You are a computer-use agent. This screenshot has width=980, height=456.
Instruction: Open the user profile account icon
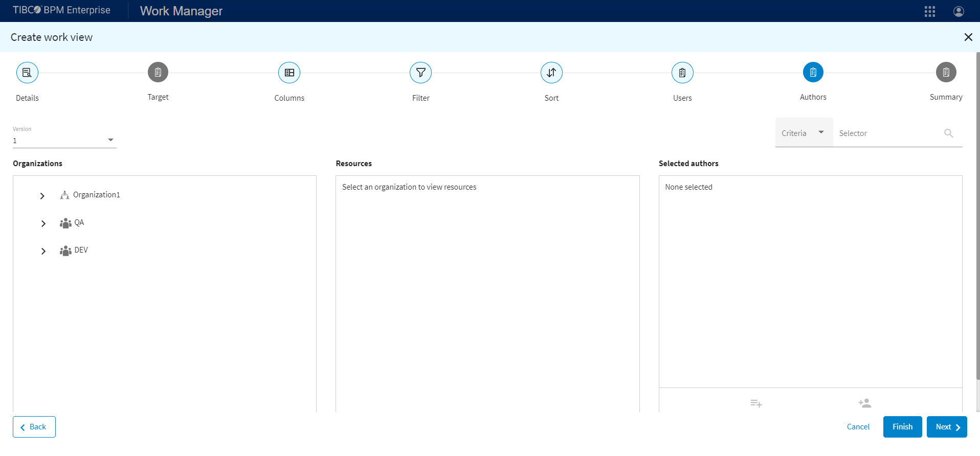click(959, 11)
